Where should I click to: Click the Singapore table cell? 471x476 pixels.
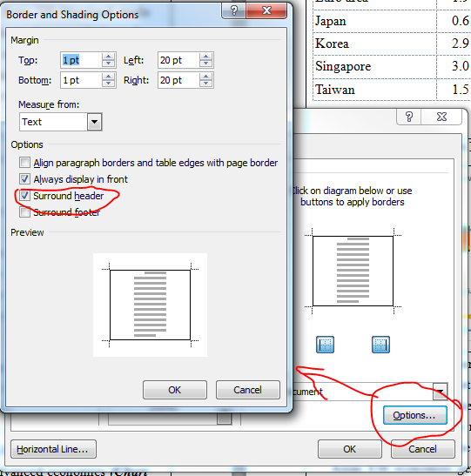[x=374, y=67]
